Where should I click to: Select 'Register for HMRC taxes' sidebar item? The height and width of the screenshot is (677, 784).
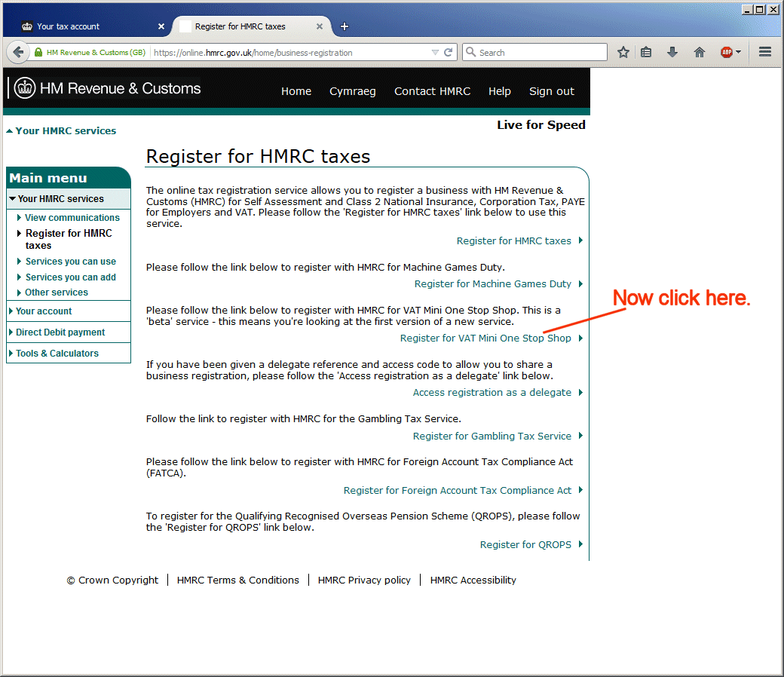[x=69, y=239]
